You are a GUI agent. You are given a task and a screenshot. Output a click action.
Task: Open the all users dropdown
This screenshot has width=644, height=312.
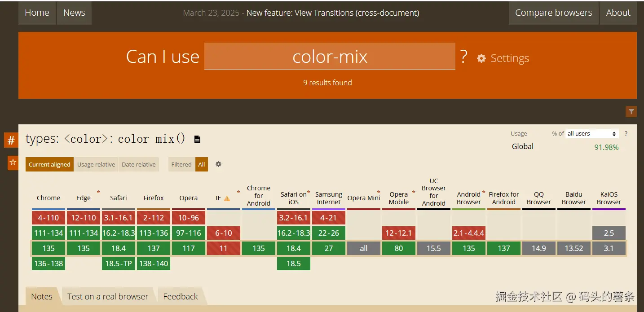point(592,134)
